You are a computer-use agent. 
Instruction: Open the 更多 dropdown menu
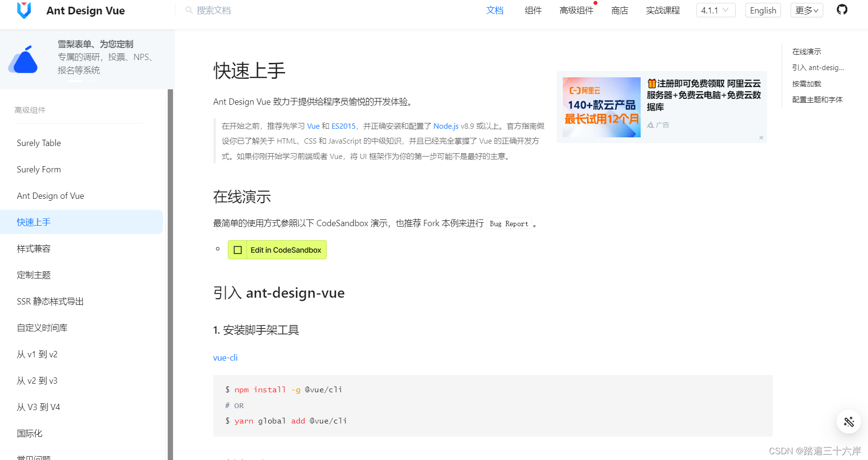point(806,10)
